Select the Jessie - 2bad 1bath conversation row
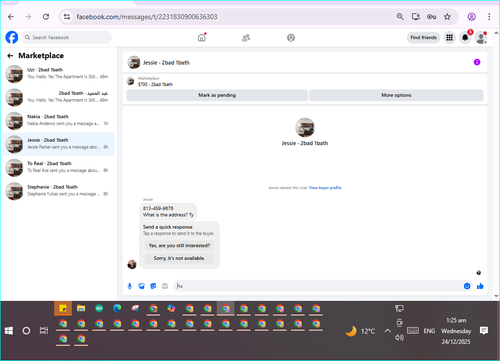The width and height of the screenshot is (500, 361). click(59, 144)
